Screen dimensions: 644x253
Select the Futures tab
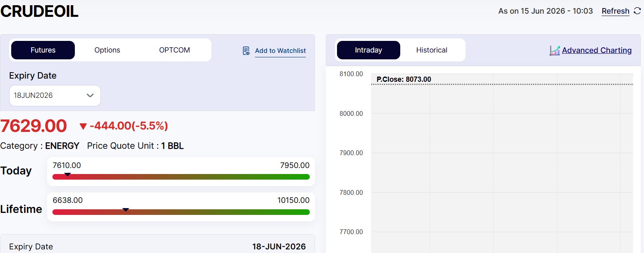43,50
